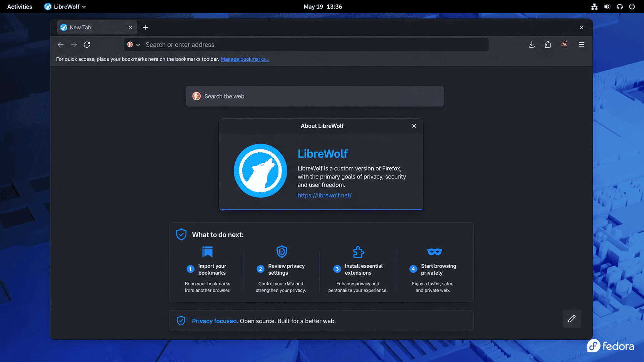The height and width of the screenshot is (362, 644).
Task: Click the What to do next shield icon
Action: tap(181, 234)
